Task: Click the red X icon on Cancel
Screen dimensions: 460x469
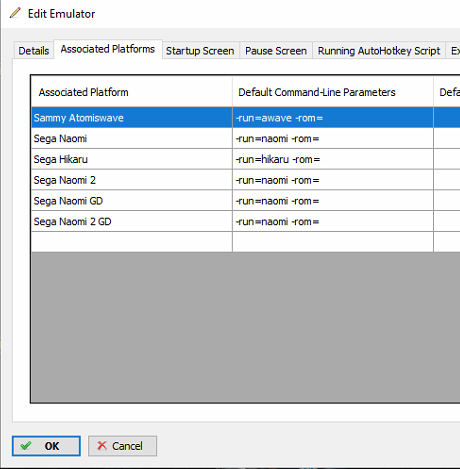Action: point(102,445)
